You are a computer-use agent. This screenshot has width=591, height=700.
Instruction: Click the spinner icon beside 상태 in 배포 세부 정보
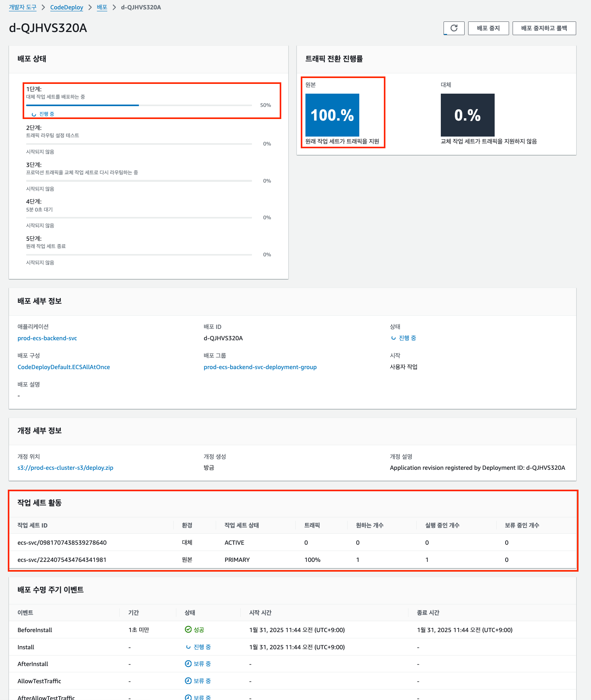coord(393,338)
